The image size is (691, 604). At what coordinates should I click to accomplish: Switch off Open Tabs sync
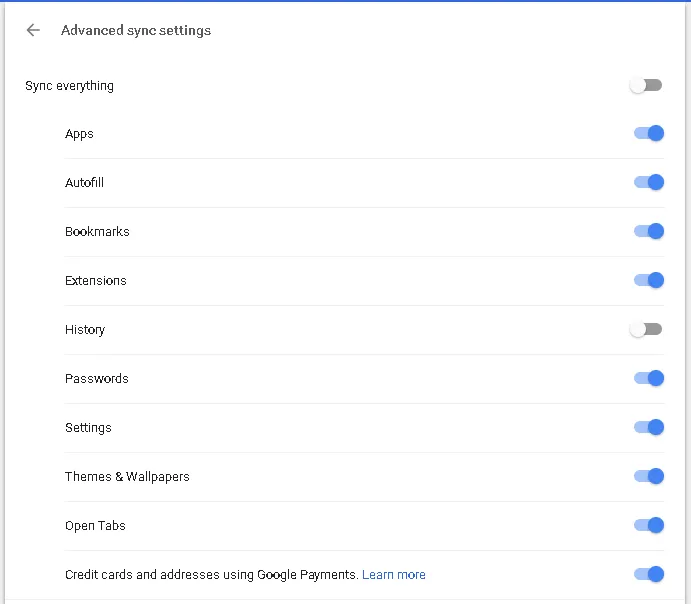(649, 525)
